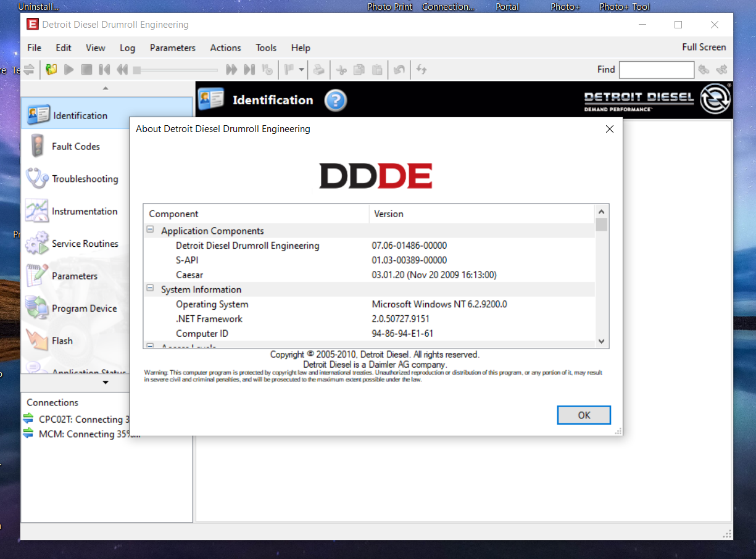Click the skip-to-end playback button
Screen dimensions: 756x559
tap(249, 70)
